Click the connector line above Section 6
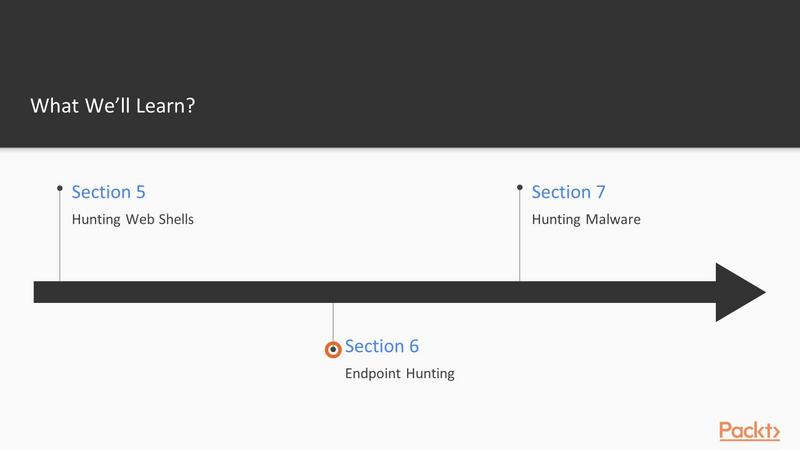The height and width of the screenshot is (450, 800). 333,322
